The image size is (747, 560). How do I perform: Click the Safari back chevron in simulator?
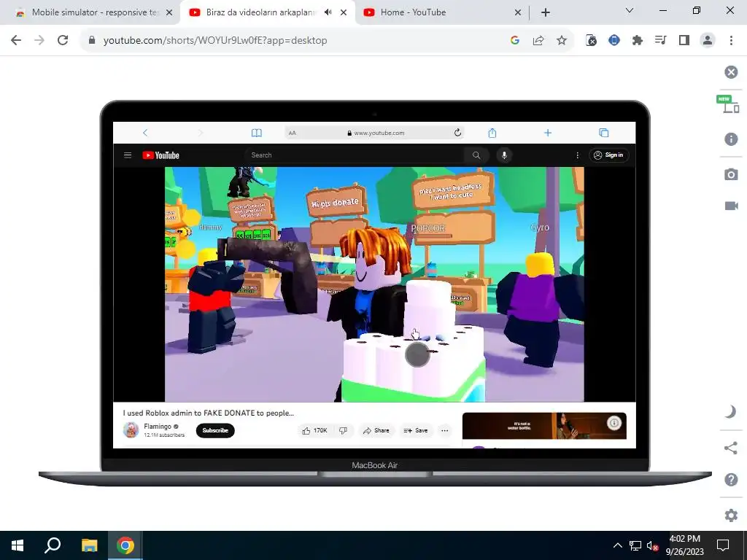click(145, 133)
